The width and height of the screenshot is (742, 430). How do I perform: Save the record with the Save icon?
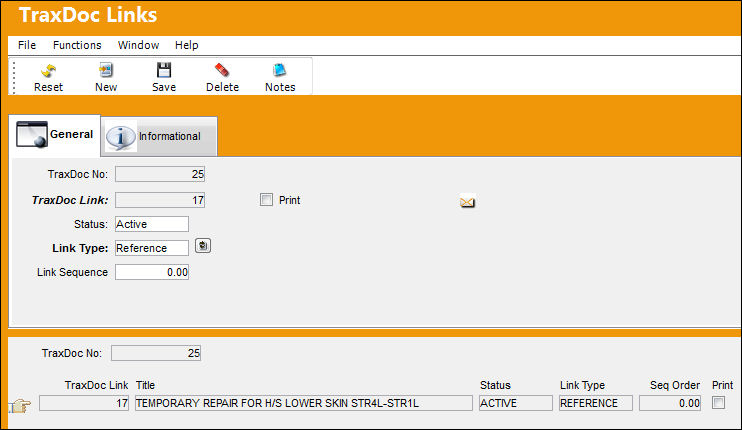(164, 78)
